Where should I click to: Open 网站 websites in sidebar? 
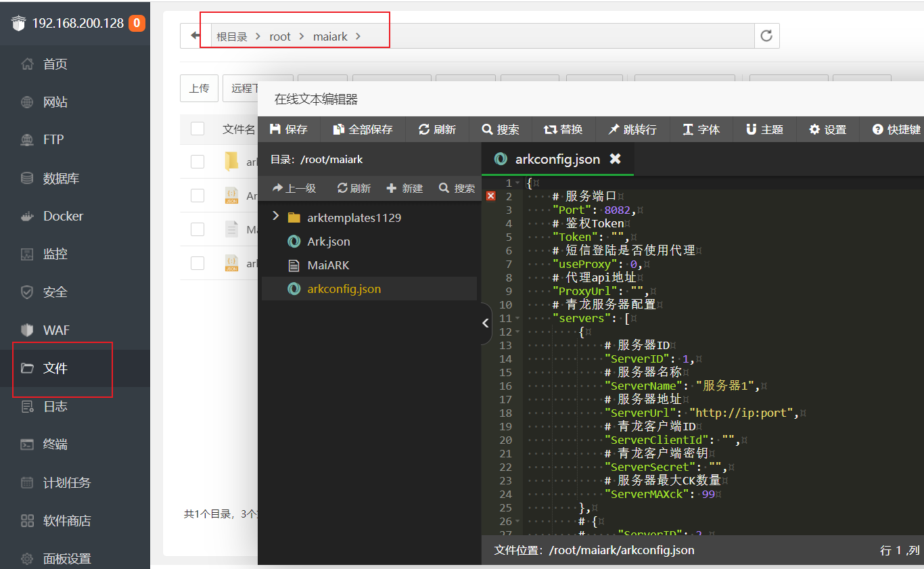click(x=55, y=102)
